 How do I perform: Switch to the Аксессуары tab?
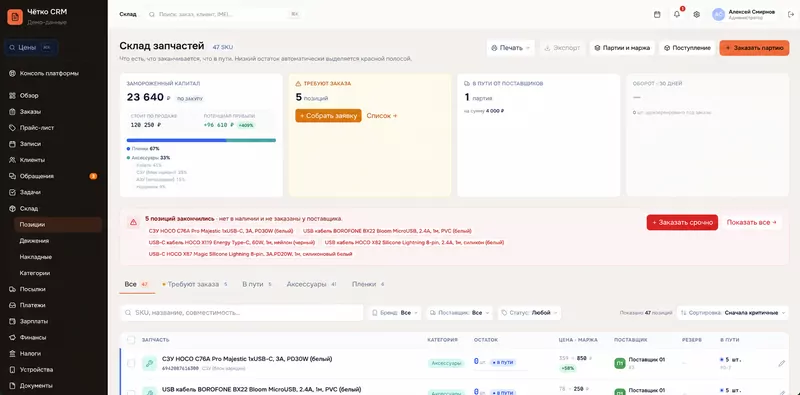coord(312,284)
